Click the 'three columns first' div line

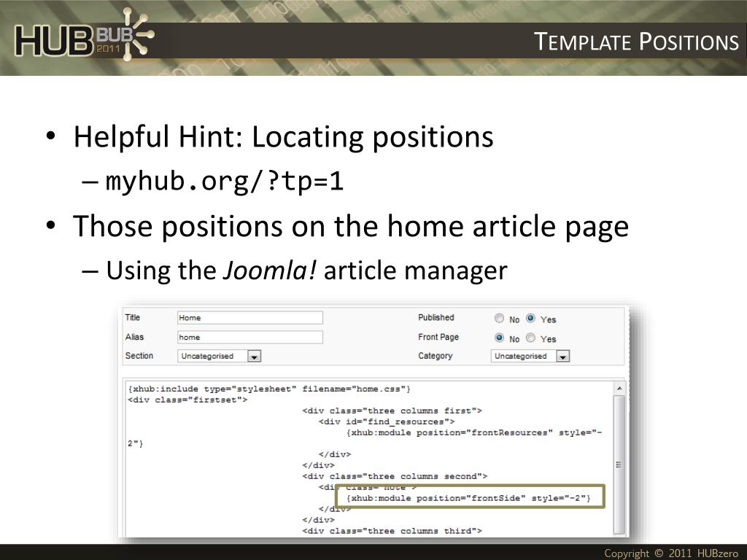(392, 411)
